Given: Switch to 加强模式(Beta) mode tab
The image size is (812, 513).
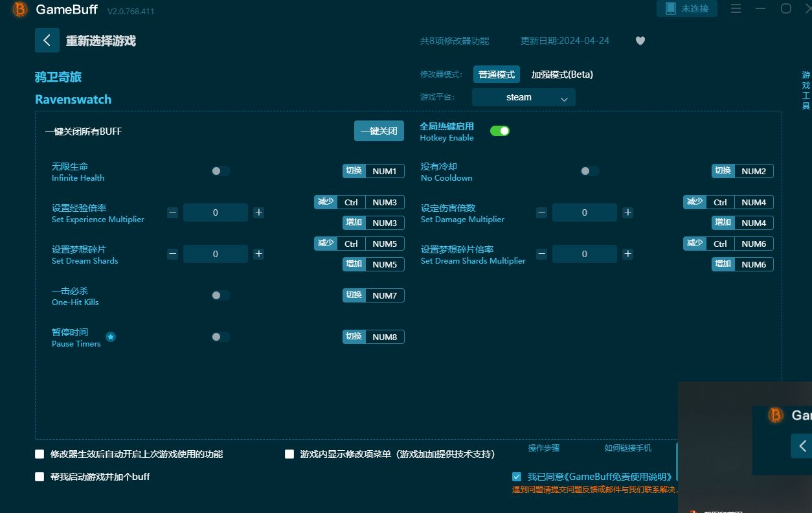Looking at the screenshot, I should [562, 74].
